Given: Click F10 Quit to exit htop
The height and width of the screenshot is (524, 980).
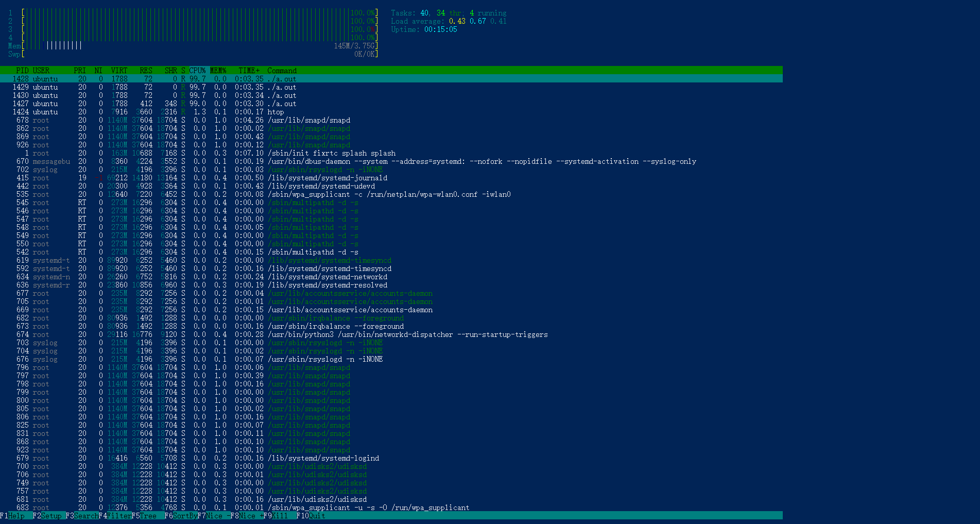Looking at the screenshot, I should coord(311,516).
